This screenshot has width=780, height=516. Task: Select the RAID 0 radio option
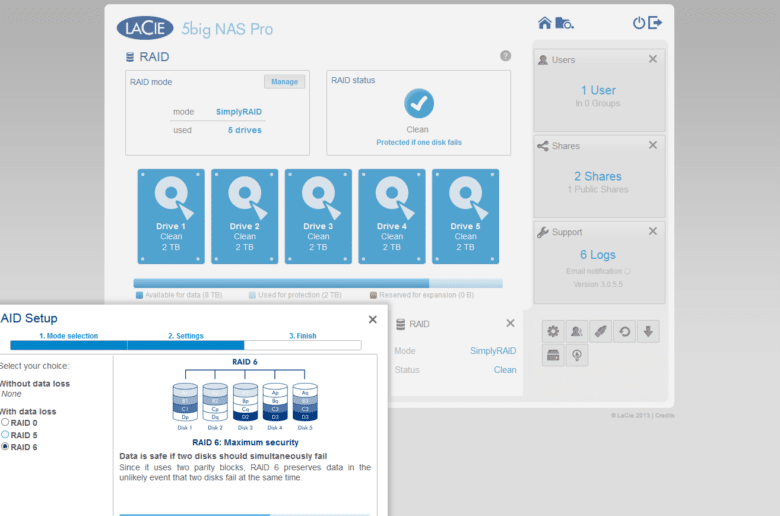pos(5,422)
